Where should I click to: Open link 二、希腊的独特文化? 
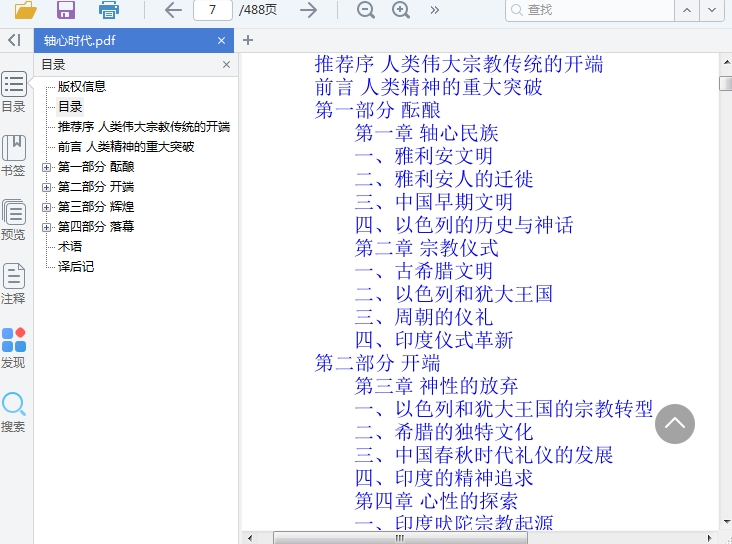[444, 431]
